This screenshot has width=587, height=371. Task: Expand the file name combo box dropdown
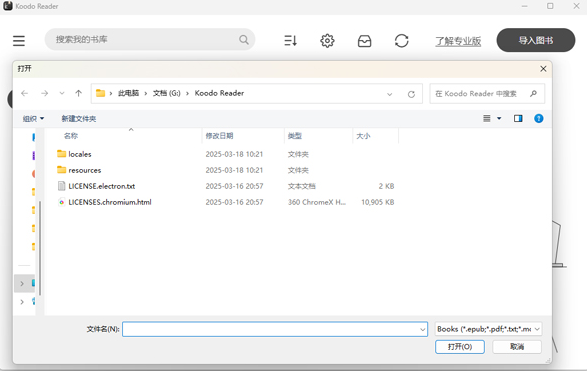click(422, 329)
